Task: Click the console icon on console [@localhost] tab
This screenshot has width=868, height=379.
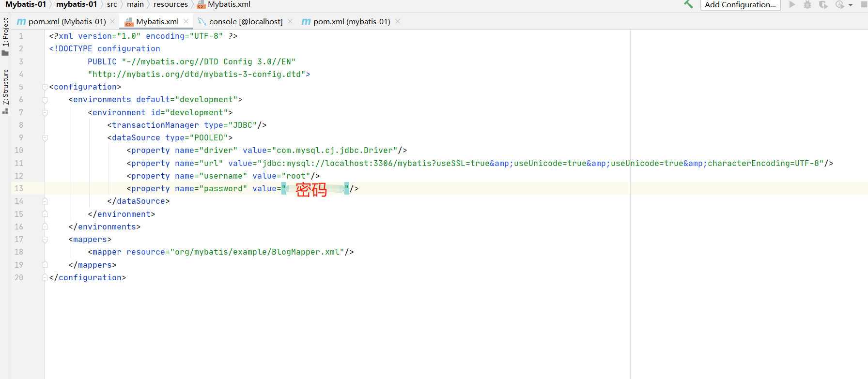Action: (x=202, y=21)
